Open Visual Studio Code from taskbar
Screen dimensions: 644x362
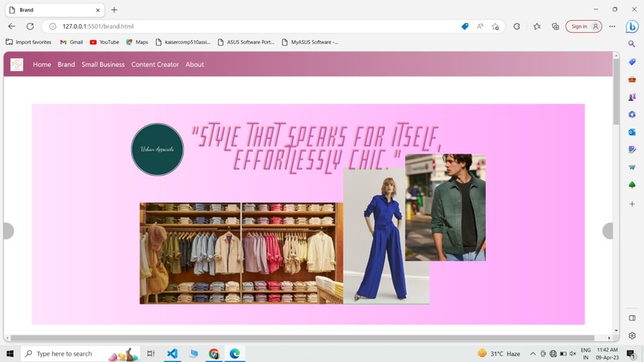tap(173, 353)
